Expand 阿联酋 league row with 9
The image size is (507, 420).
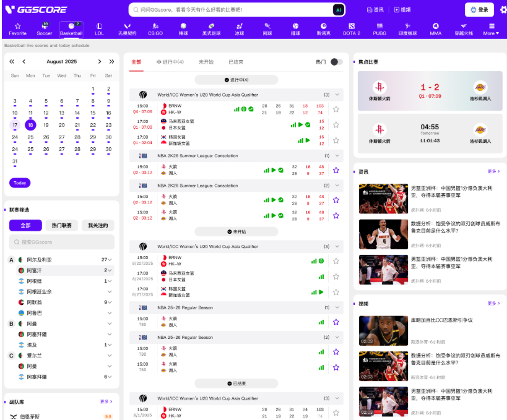[x=110, y=302]
